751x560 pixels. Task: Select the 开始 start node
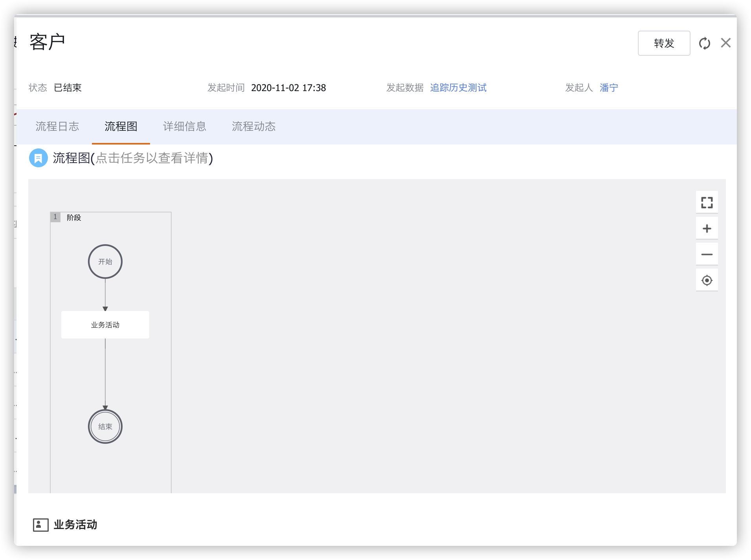click(x=105, y=262)
